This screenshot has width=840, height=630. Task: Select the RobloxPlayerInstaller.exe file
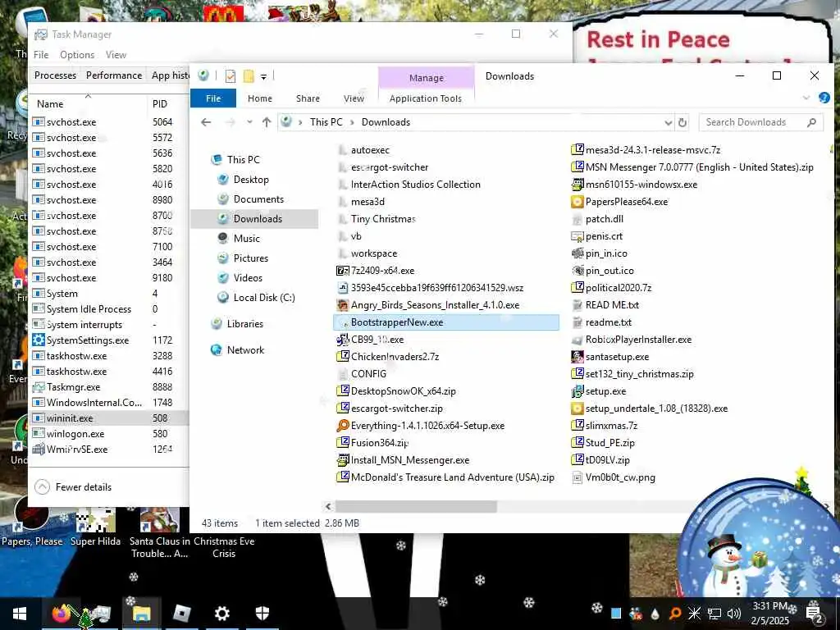pyautogui.click(x=638, y=340)
